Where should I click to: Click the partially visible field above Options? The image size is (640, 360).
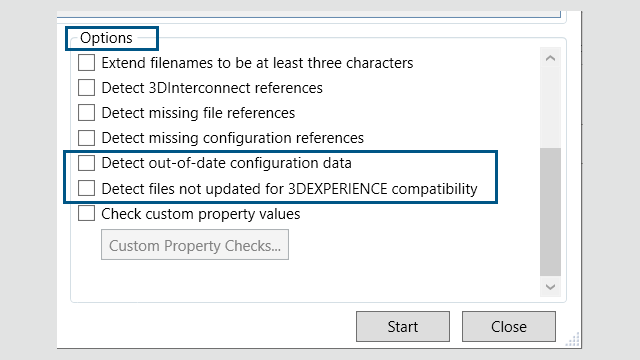pos(309,14)
